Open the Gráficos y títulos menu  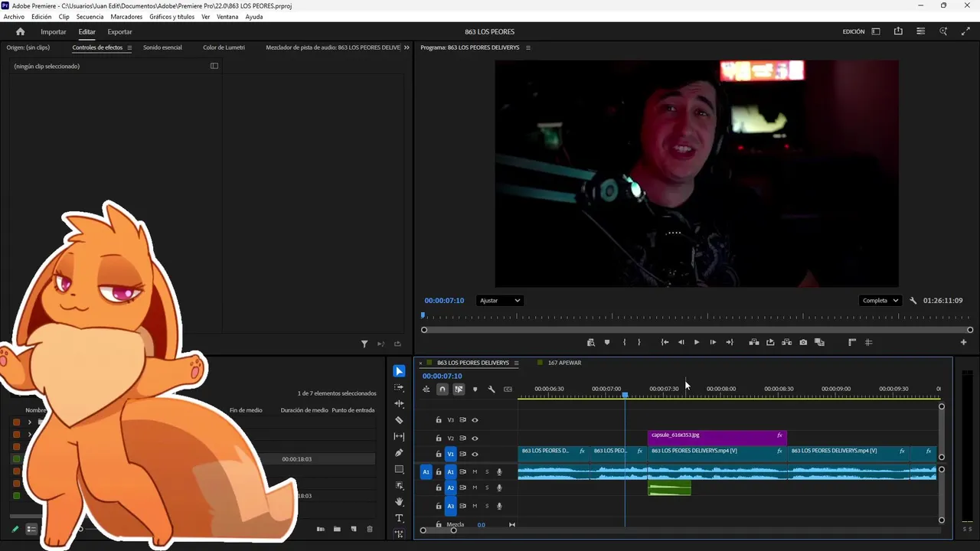tap(171, 17)
